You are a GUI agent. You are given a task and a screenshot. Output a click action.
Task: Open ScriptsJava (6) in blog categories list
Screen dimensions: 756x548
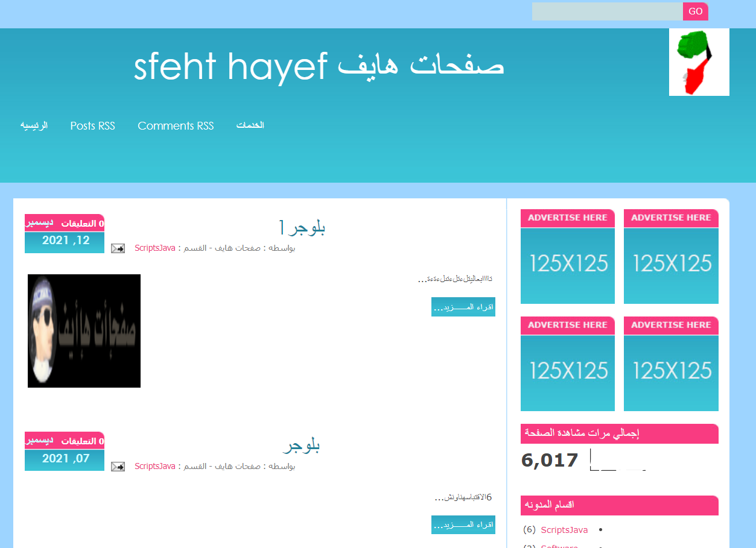564,530
